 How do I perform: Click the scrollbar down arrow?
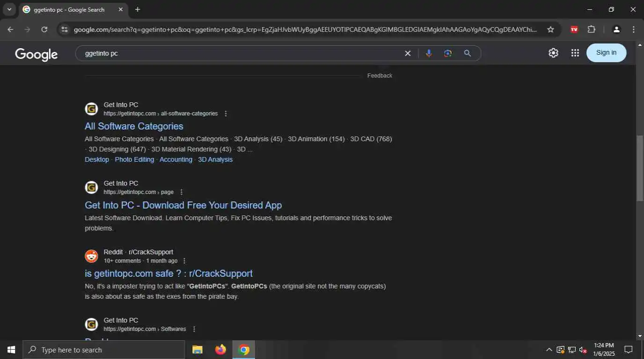pos(640,336)
